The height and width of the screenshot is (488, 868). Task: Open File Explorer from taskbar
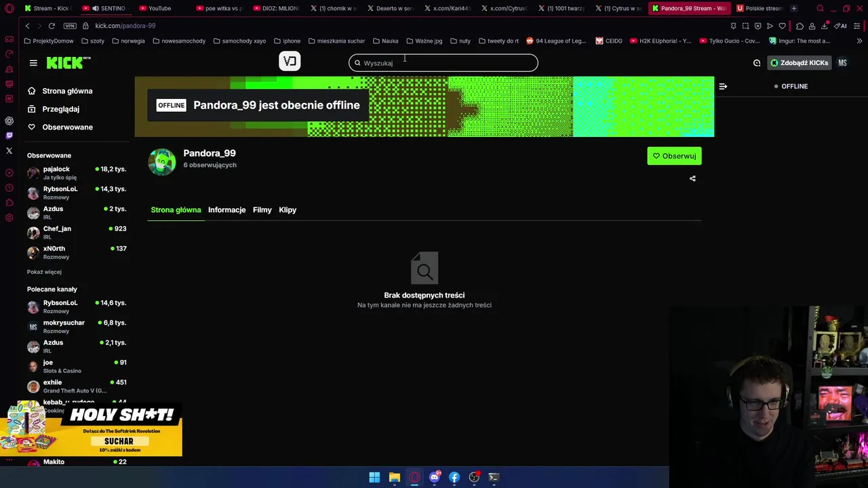[394, 477]
